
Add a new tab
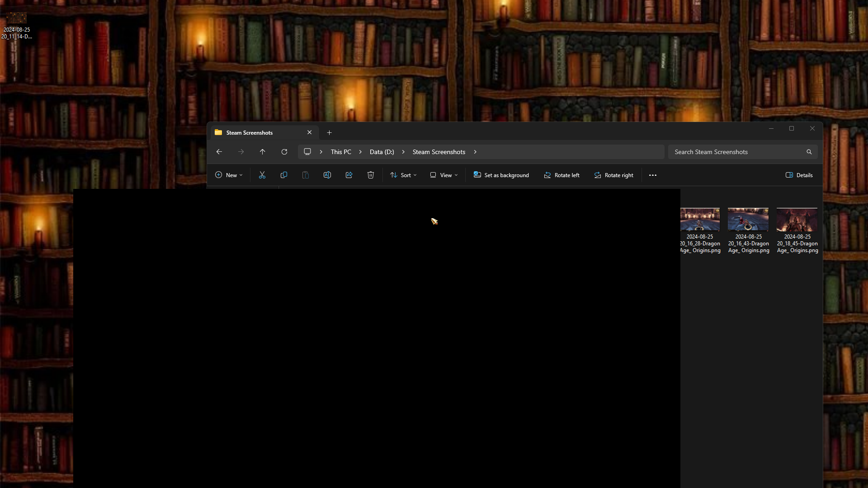330,132
